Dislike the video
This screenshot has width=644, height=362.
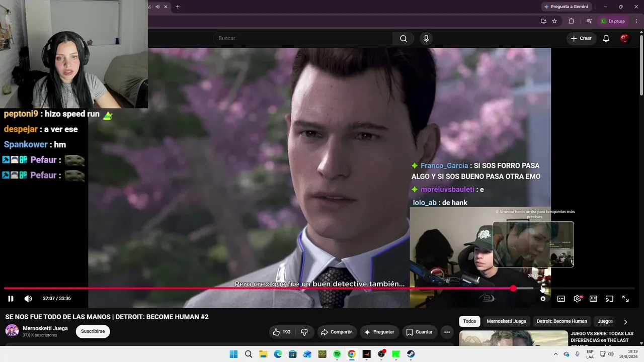[304, 332]
